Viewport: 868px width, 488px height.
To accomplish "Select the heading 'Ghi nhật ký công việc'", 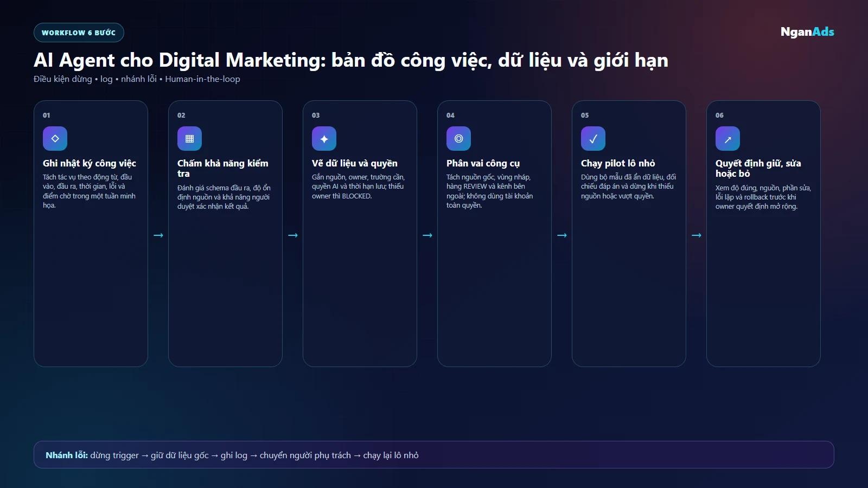I will pyautogui.click(x=90, y=163).
